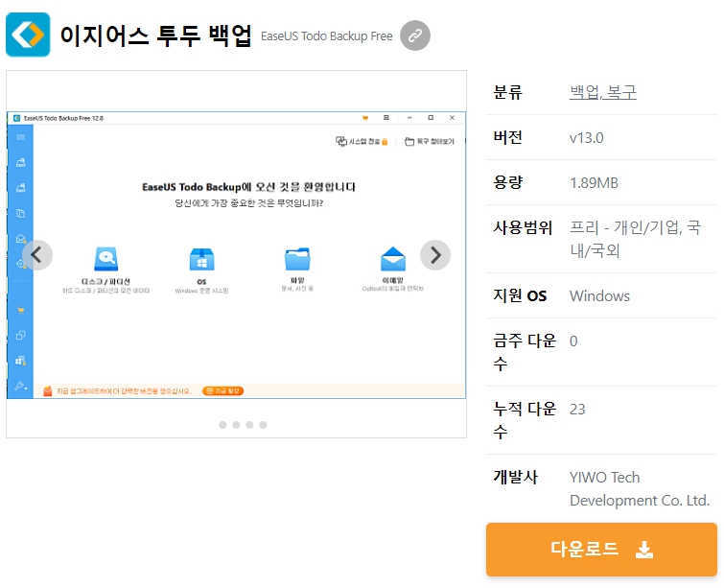The height and width of the screenshot is (588, 724).
Task: Click the 이지어스 투두 백업 title
Action: tap(155, 35)
